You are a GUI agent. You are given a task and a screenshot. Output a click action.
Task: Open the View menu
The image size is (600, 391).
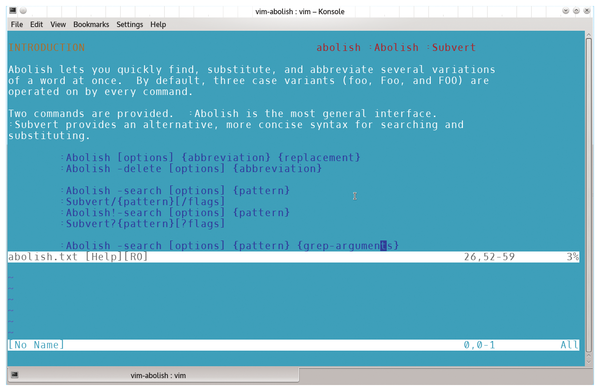pyautogui.click(x=58, y=24)
